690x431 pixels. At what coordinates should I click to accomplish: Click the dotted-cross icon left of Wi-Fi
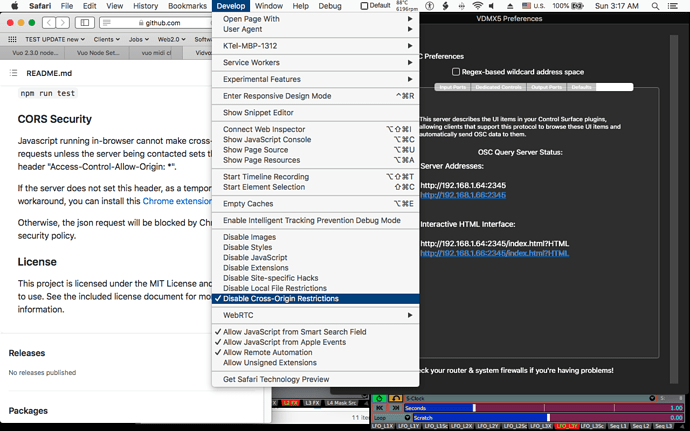click(x=461, y=6)
